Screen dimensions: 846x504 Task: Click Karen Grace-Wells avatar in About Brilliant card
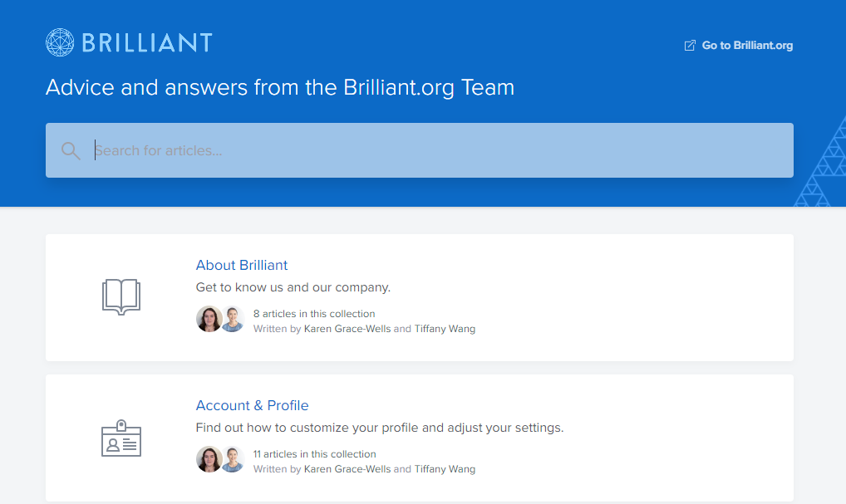pos(209,319)
